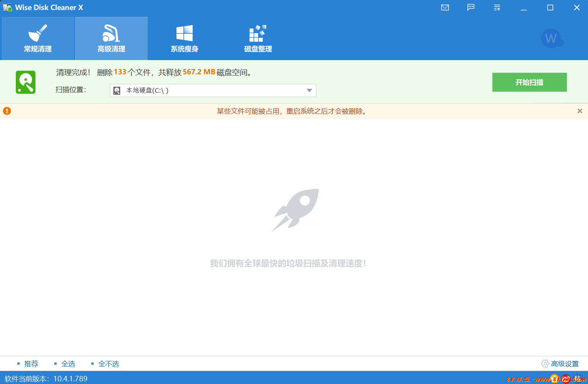Dismiss the orange warning notification bar
The image size is (588, 384).
click(580, 111)
